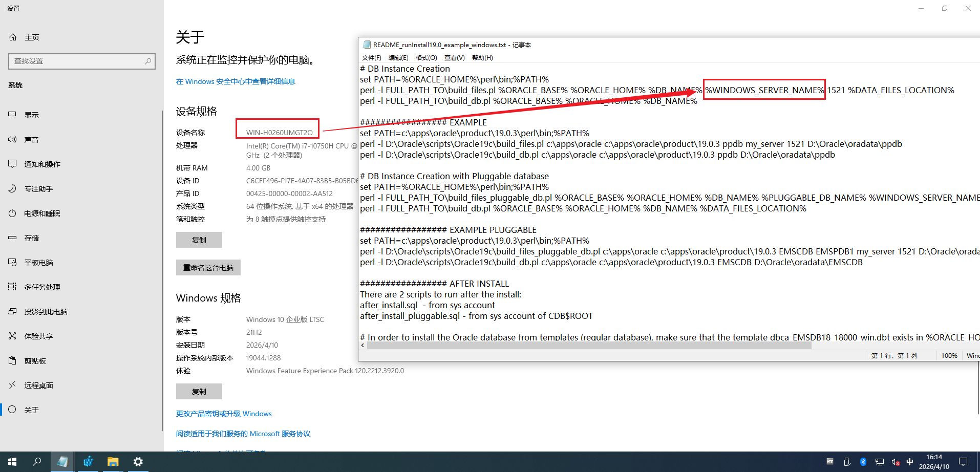Click the Home icon in Settings
Viewport: 980px width, 472px height.
[13, 37]
